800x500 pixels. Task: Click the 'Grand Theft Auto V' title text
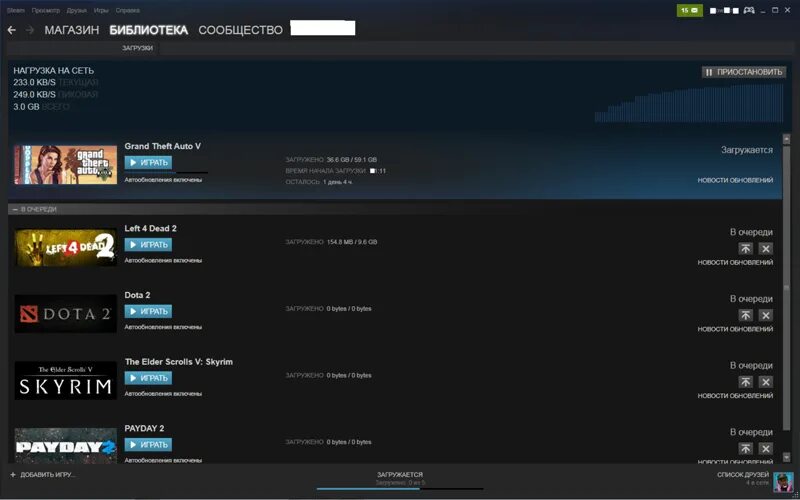tap(163, 146)
